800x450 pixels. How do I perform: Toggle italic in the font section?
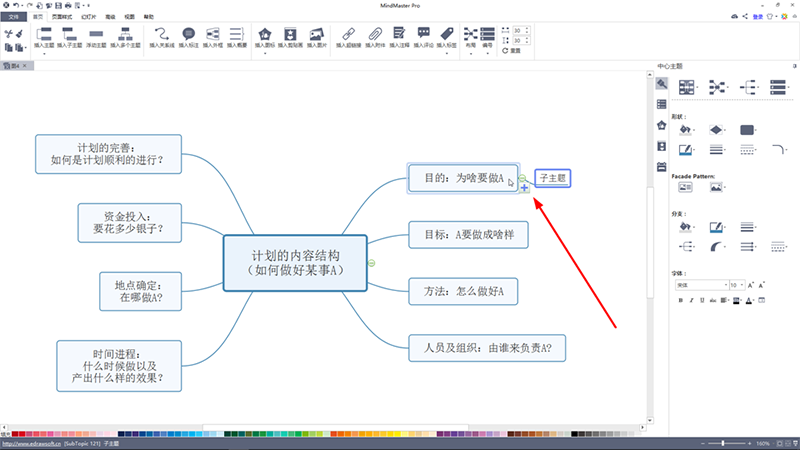690,300
